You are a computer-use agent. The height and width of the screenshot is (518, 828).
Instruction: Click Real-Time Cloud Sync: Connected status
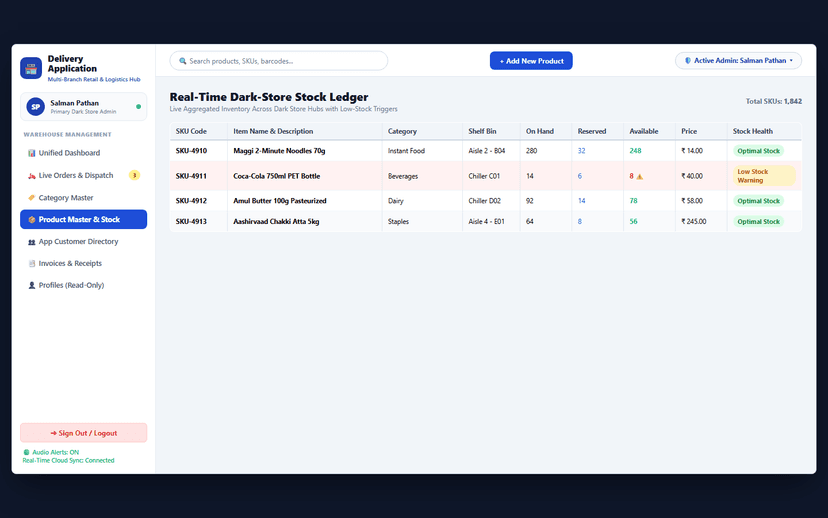coord(69,460)
